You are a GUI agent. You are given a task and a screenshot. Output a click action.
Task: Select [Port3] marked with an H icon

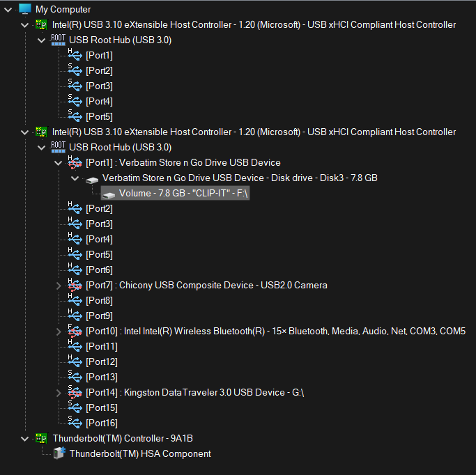[x=99, y=224]
